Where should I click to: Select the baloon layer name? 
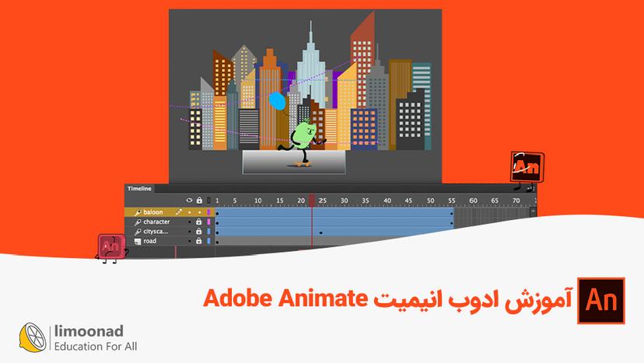(x=153, y=212)
